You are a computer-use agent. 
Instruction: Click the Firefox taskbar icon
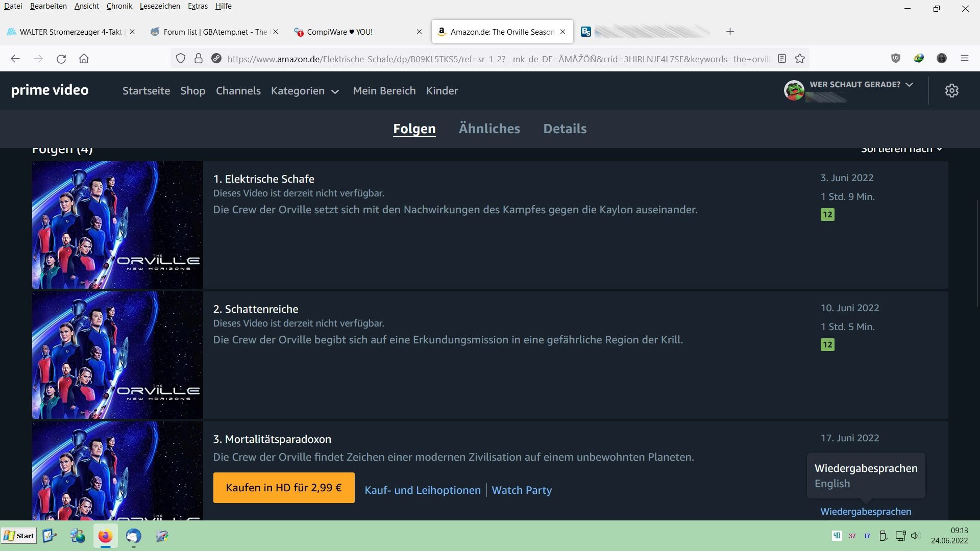pos(105,536)
